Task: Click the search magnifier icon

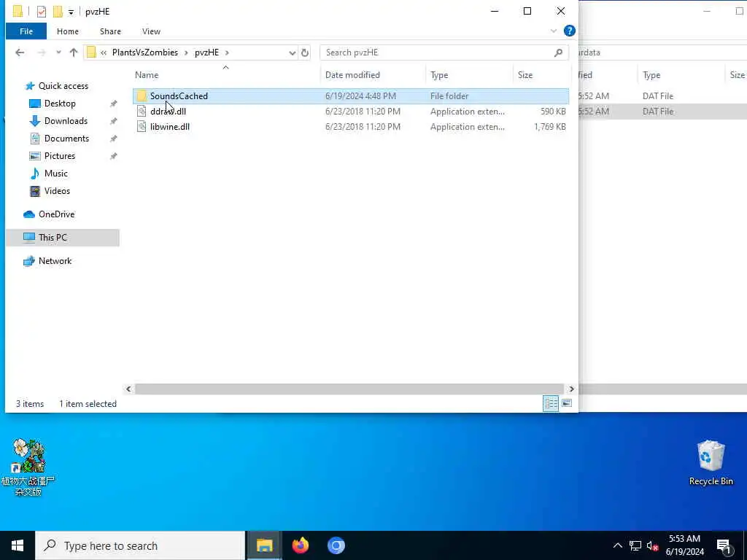Action: coord(558,52)
